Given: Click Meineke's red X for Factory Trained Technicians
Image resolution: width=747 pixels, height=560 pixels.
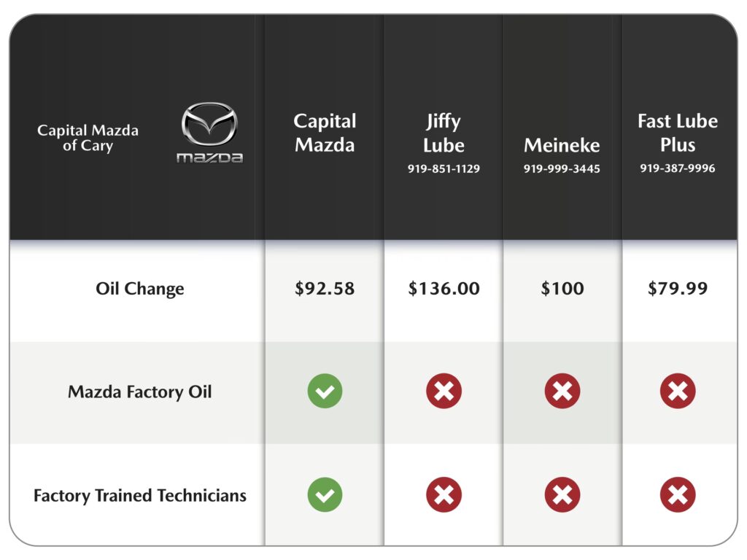Looking at the screenshot, I should coord(562,495).
